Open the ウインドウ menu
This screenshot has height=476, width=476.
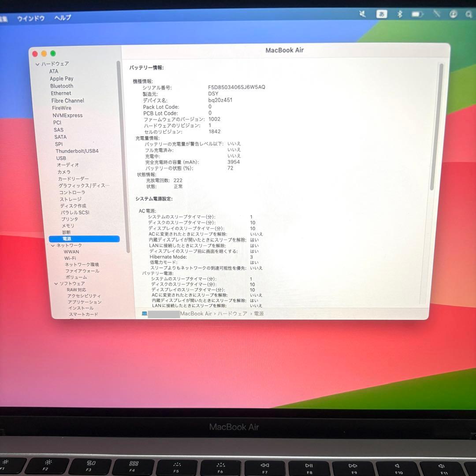pos(30,18)
